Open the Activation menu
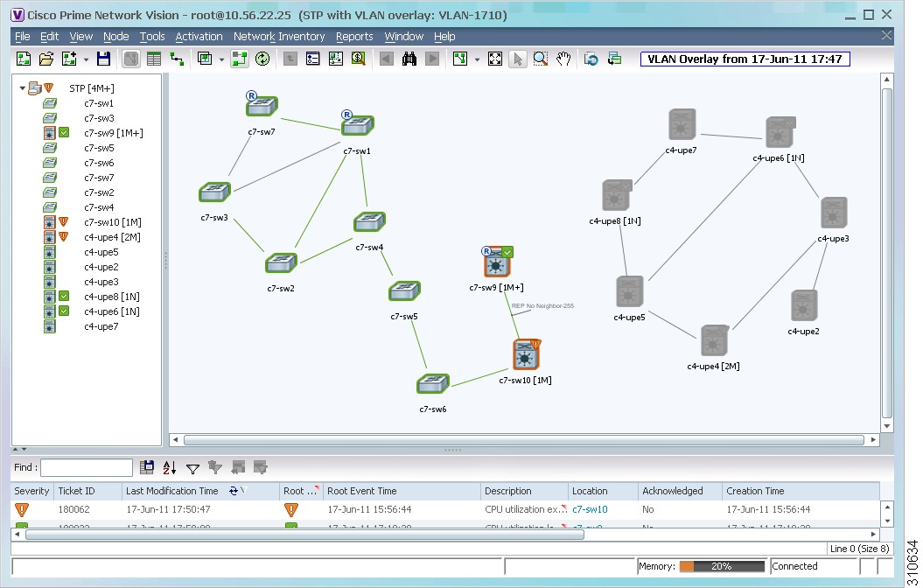Screen dimensions: 923x588 [x=199, y=37]
